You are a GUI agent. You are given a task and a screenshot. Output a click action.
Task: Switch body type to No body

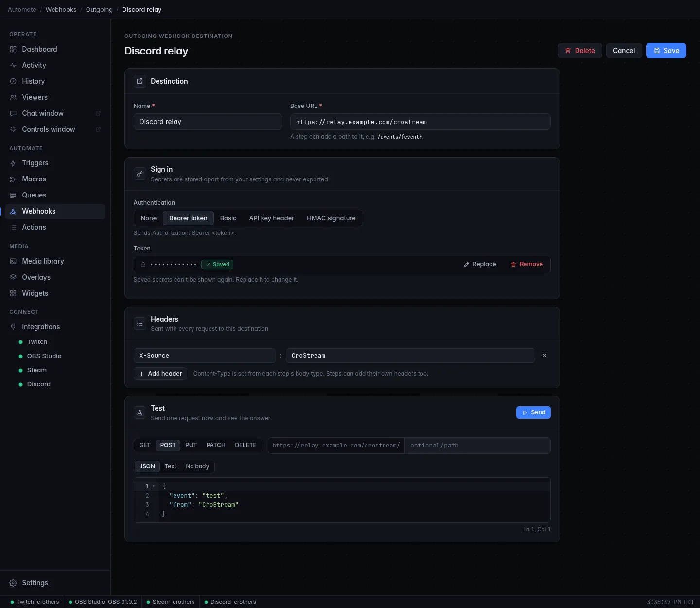point(197,466)
